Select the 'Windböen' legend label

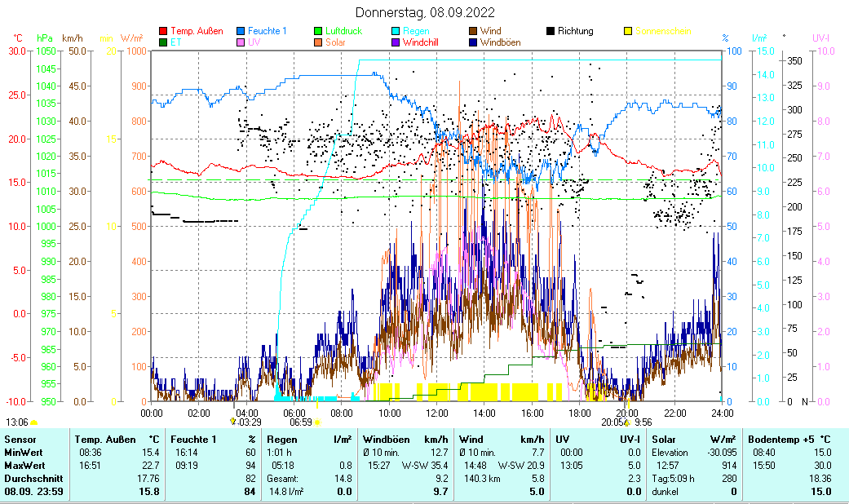tap(500, 42)
